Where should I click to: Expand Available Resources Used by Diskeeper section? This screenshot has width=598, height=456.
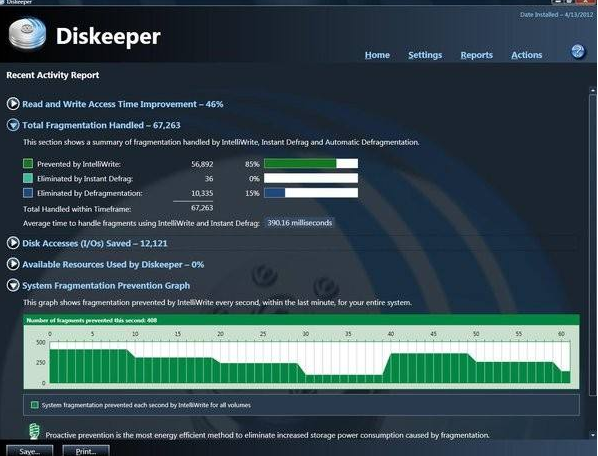coord(13,264)
